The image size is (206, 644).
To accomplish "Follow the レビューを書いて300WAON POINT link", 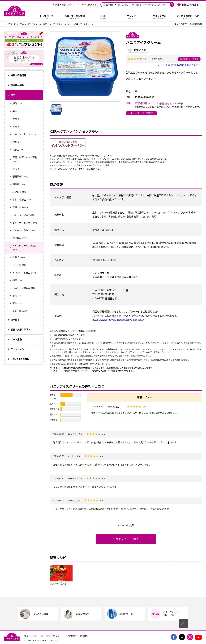I will pyautogui.click(x=179, y=65).
